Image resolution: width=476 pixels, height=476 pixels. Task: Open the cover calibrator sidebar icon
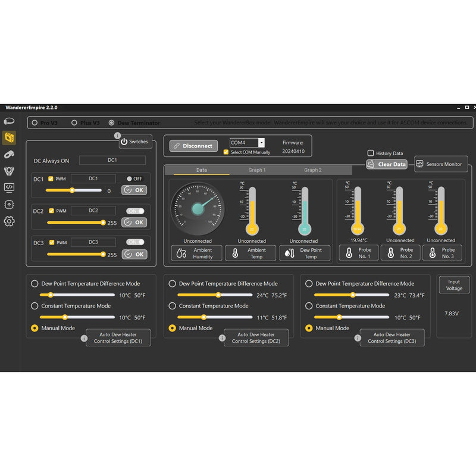click(x=9, y=171)
